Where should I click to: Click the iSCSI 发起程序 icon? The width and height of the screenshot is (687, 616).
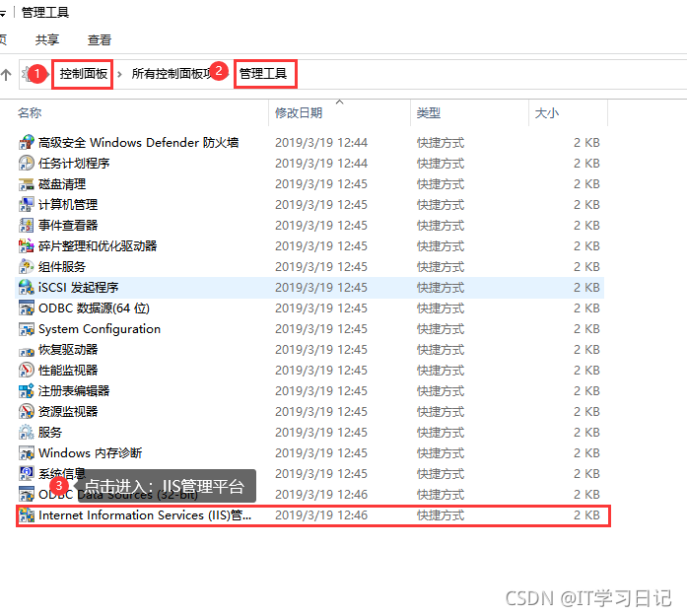point(27,288)
